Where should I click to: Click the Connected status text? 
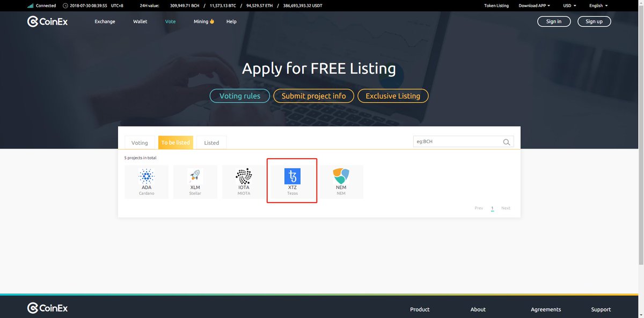coord(46,5)
